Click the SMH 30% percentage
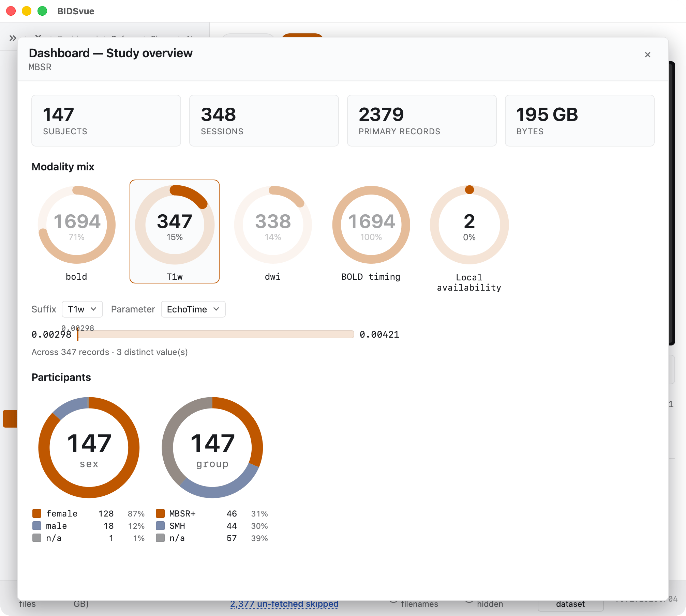Screen dimensions: 686x616 click(259, 526)
